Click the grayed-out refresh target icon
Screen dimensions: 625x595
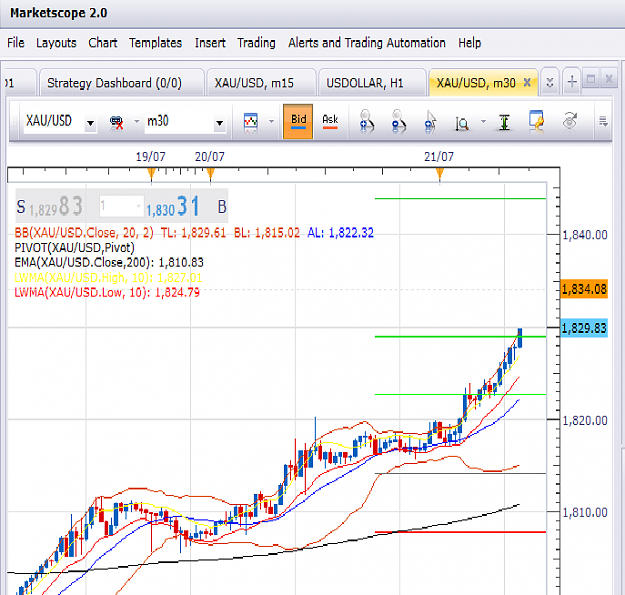(x=570, y=121)
